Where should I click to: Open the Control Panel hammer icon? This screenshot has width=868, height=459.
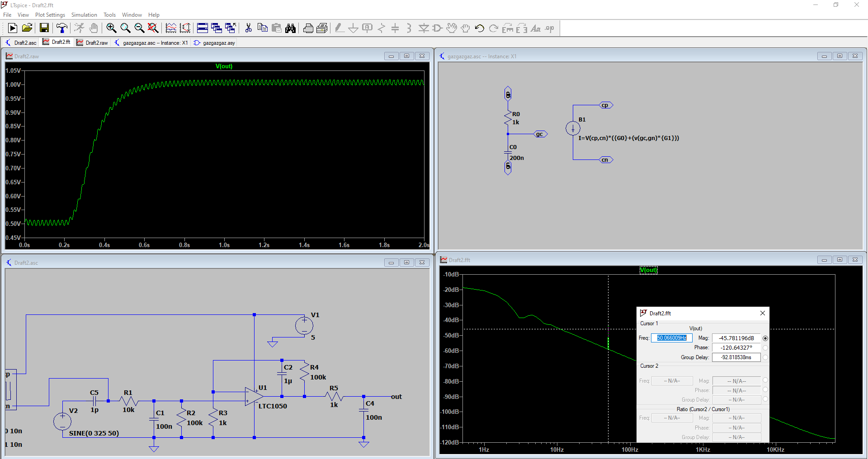tap(62, 28)
